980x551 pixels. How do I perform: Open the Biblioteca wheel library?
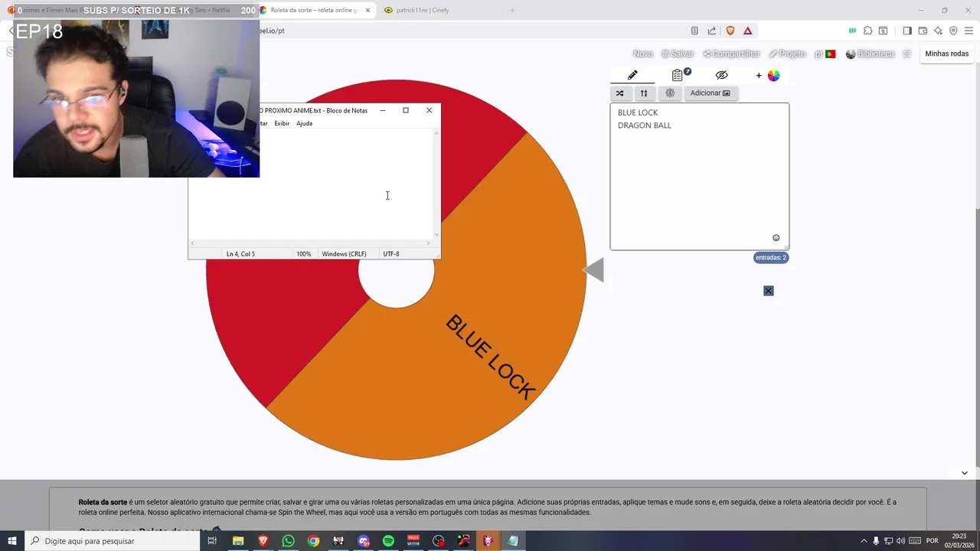tap(870, 54)
